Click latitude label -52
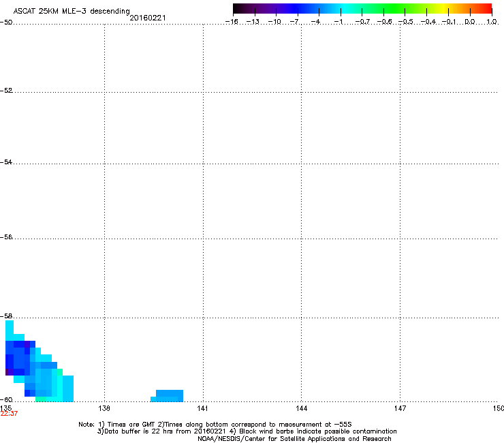The width and height of the screenshot is (504, 443). 6,91
